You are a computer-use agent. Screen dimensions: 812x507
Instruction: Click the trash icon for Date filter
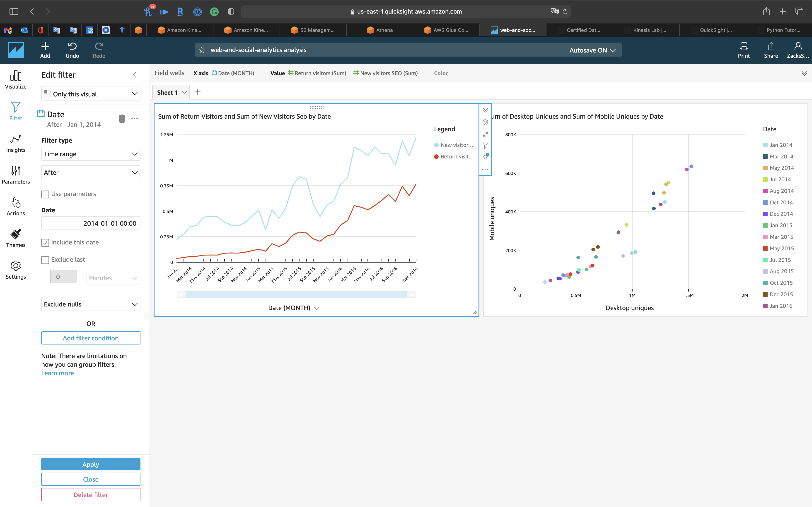click(122, 119)
